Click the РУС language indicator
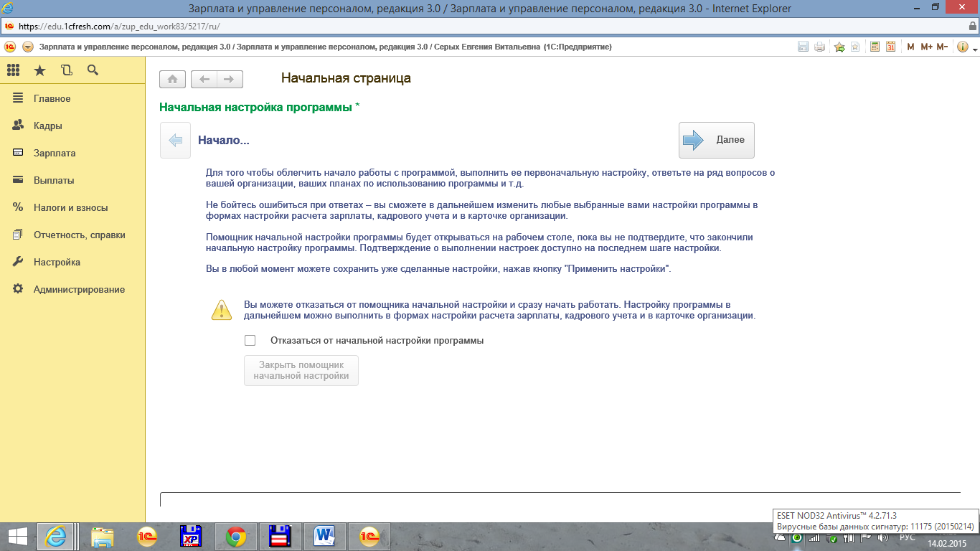980x551 pixels. (x=908, y=537)
